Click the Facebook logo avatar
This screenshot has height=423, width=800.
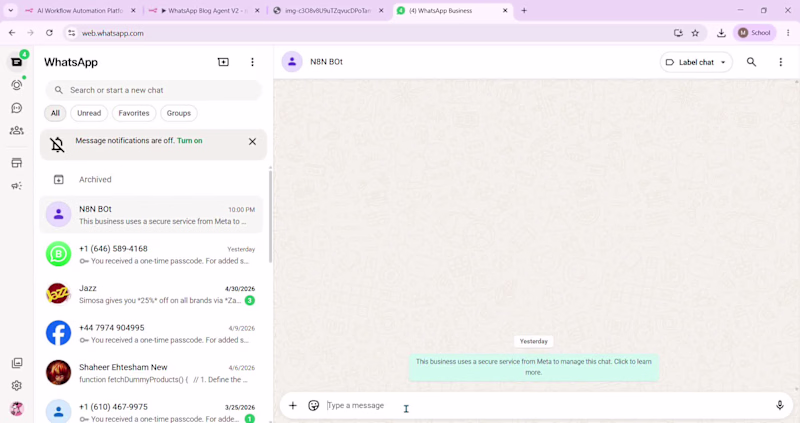[59, 333]
